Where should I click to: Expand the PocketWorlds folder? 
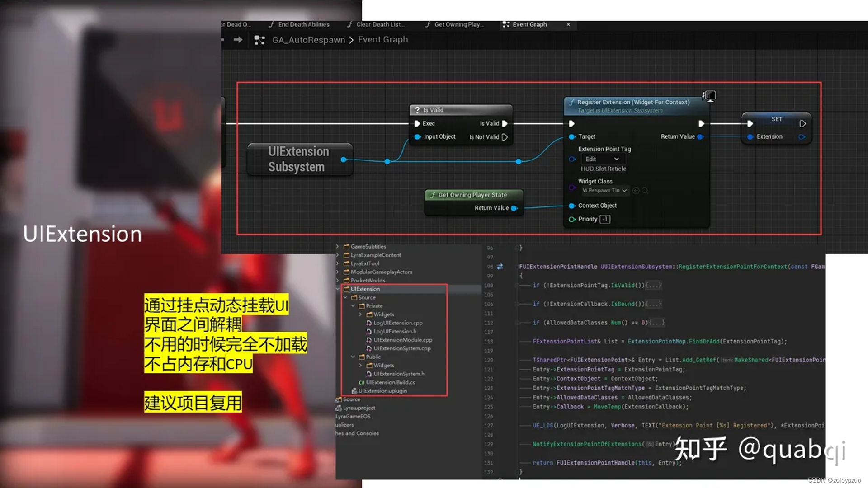pyautogui.click(x=338, y=281)
